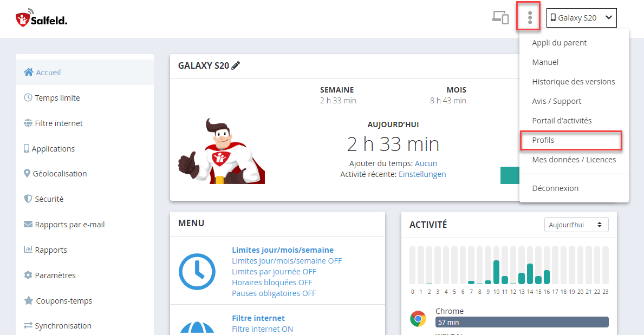This screenshot has width=644, height=335.
Task: Click the MOIS 8 h 43 min value
Action: click(x=448, y=101)
